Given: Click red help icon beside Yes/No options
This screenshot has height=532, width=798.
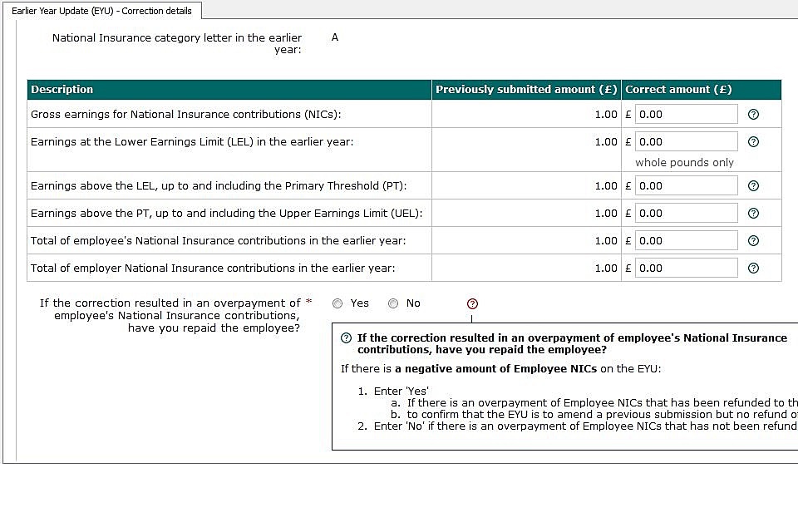Looking at the screenshot, I should [472, 304].
